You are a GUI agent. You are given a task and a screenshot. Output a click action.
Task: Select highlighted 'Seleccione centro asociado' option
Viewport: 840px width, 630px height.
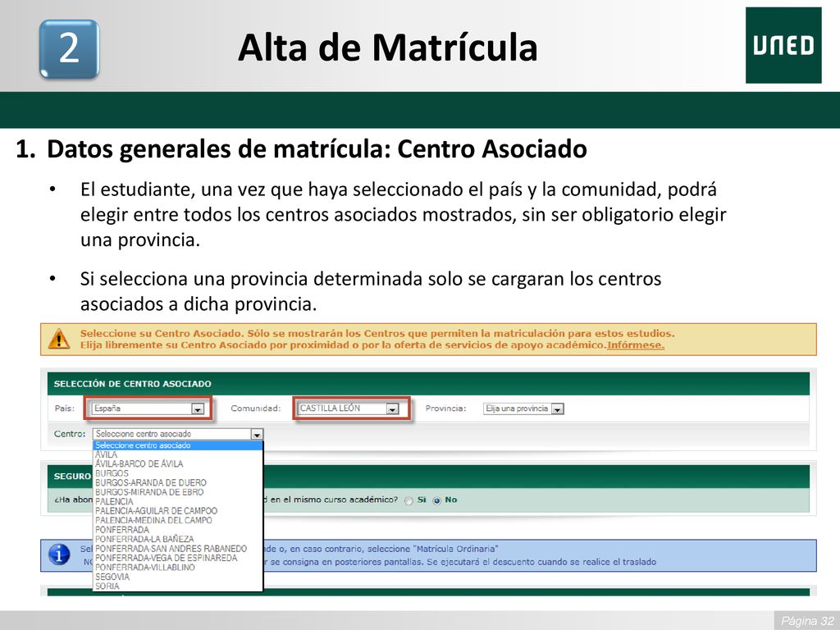click(178, 445)
